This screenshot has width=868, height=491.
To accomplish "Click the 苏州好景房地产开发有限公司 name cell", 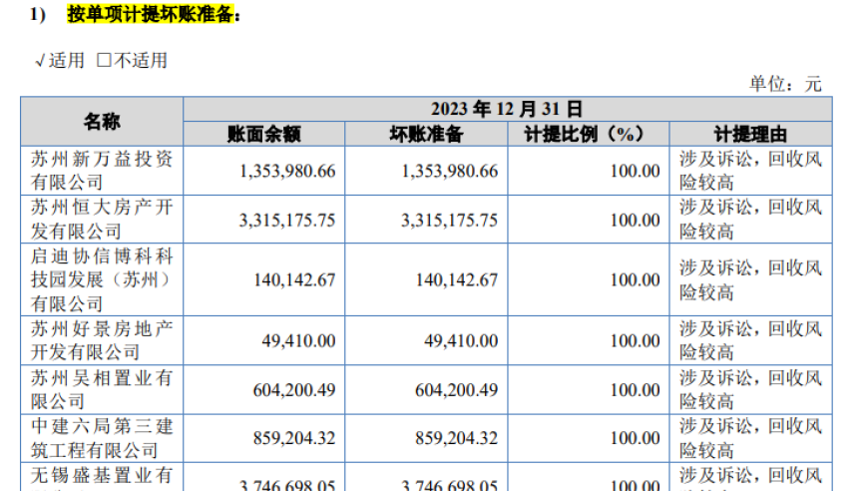I will click(x=102, y=340).
